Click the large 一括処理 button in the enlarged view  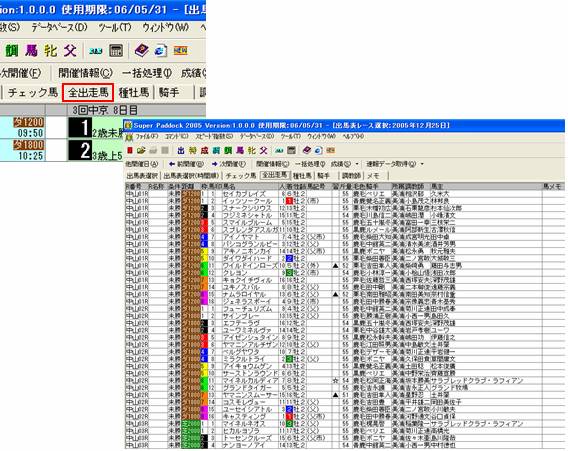pyautogui.click(x=147, y=73)
